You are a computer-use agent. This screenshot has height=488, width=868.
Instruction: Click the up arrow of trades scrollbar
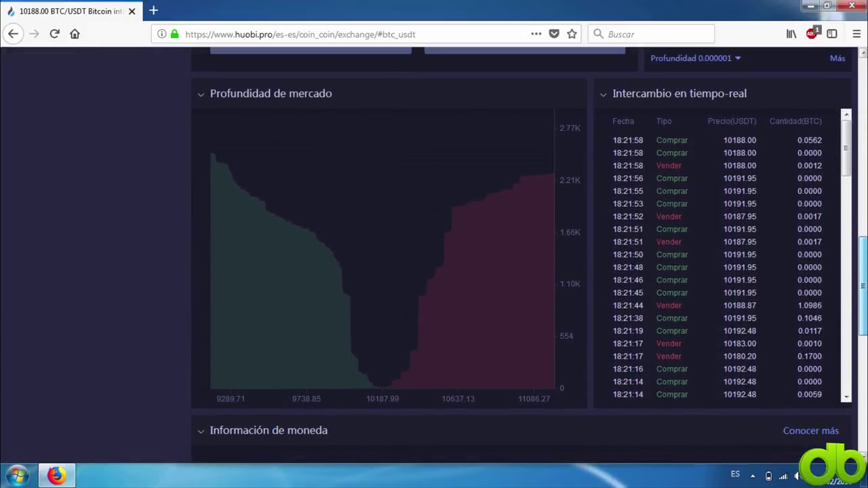[846, 114]
